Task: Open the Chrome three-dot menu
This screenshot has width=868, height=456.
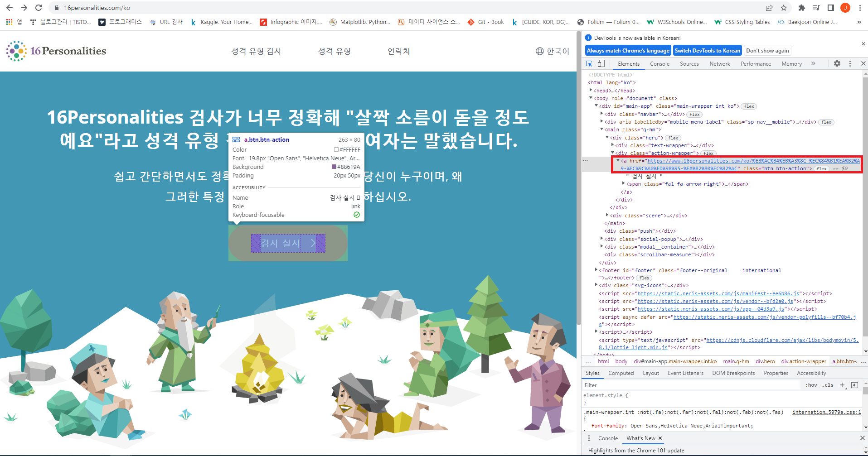Action: [860, 8]
